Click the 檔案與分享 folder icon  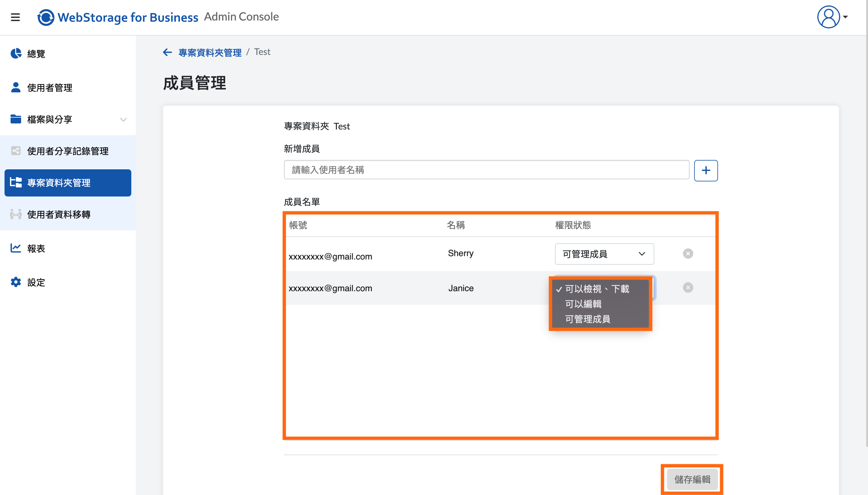tap(16, 119)
